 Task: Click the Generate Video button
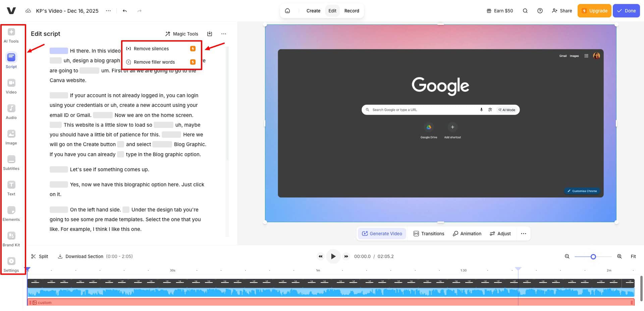(x=382, y=234)
